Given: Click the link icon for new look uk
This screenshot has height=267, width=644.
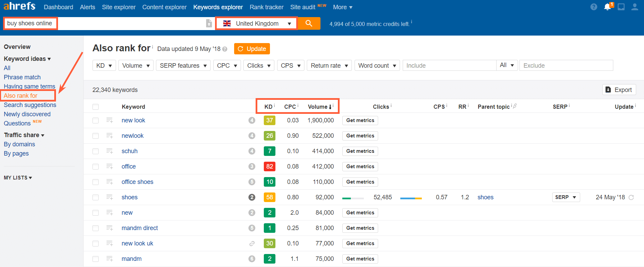Looking at the screenshot, I should click(252, 243).
